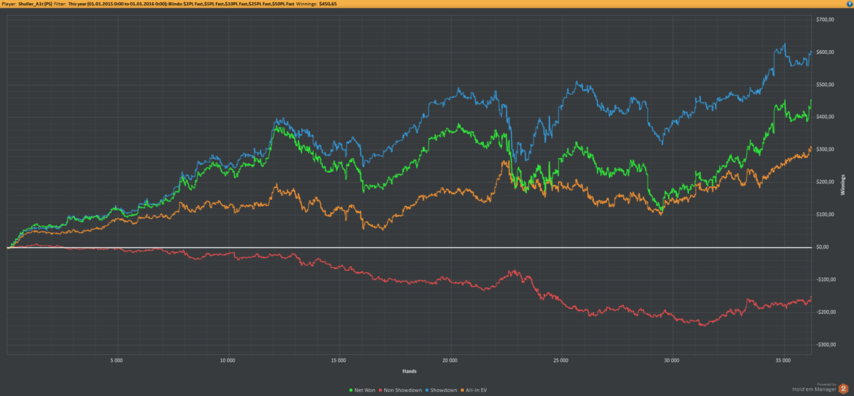Toggle the Non Showdown red legend marker
The width and height of the screenshot is (854, 396).
pyautogui.click(x=380, y=390)
